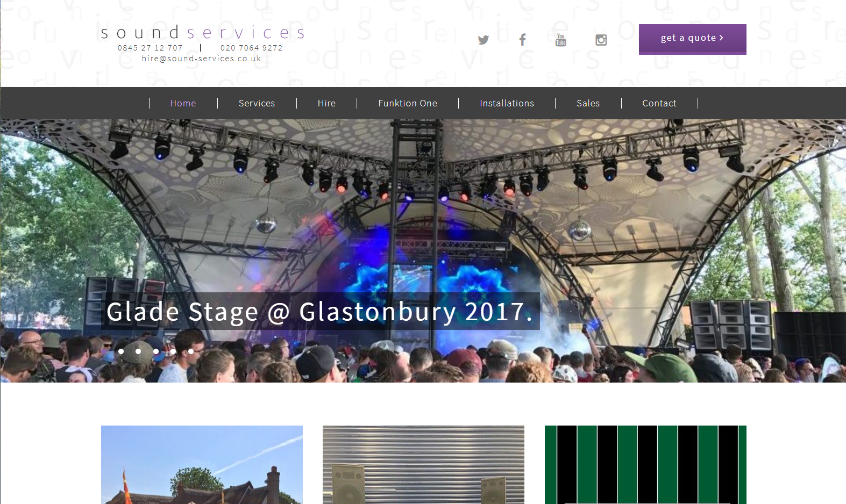Click the hire@sound-services.co.uk email link
Screen dimensions: 846x504
coord(202,59)
